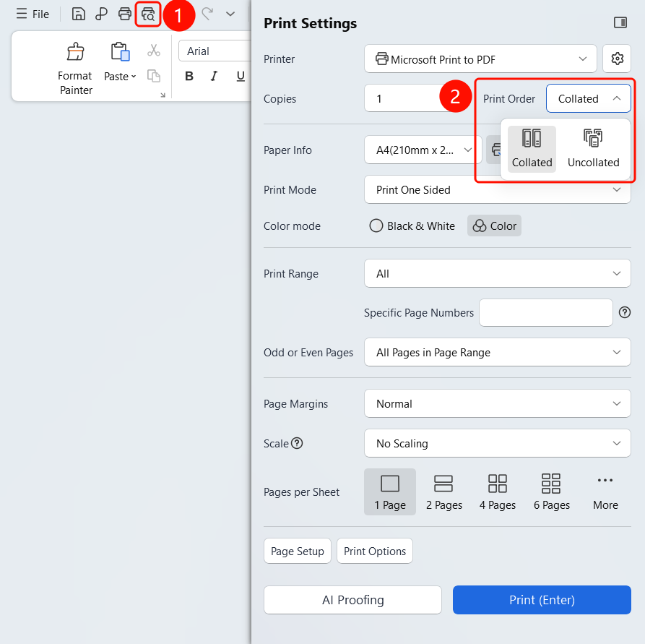Viewport: 645px width, 644px height.
Task: Open the File menu
Action: pos(32,14)
